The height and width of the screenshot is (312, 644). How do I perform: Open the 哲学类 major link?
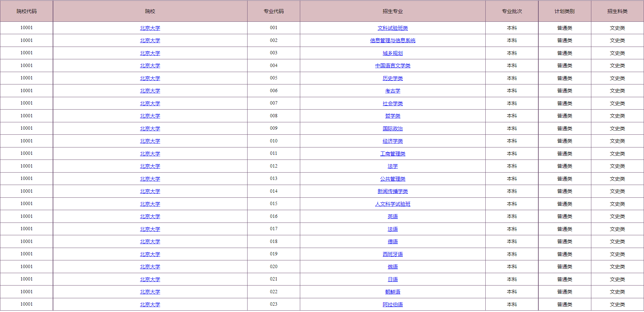point(392,116)
